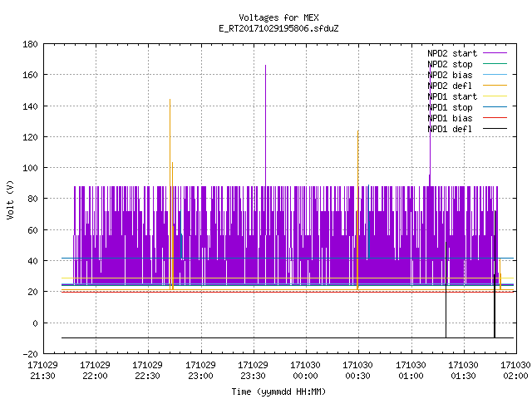
Task: Click the 160 y-axis tick label
Action: 30,75
